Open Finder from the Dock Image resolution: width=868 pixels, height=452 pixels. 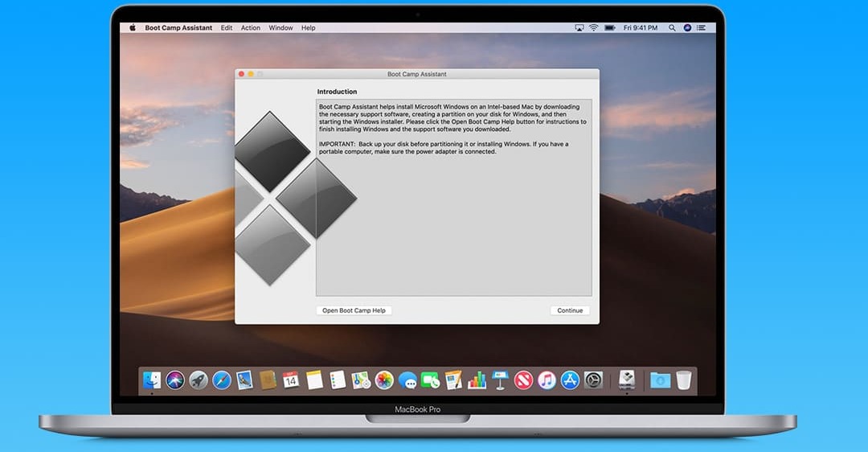152,380
